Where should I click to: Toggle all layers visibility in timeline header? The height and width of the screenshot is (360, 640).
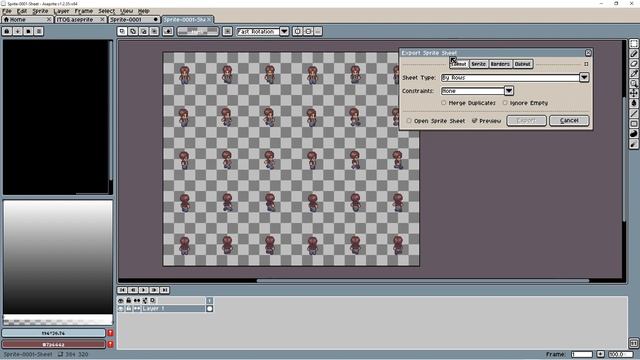(x=121, y=300)
